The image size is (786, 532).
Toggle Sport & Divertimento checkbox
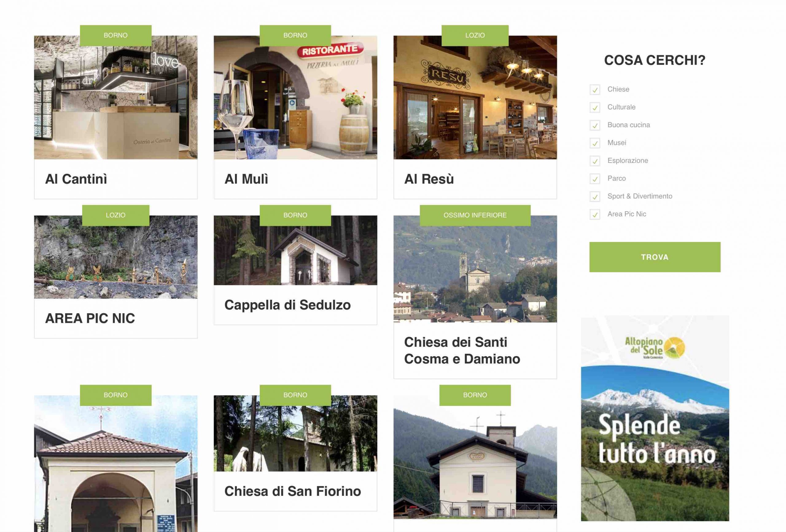click(595, 197)
